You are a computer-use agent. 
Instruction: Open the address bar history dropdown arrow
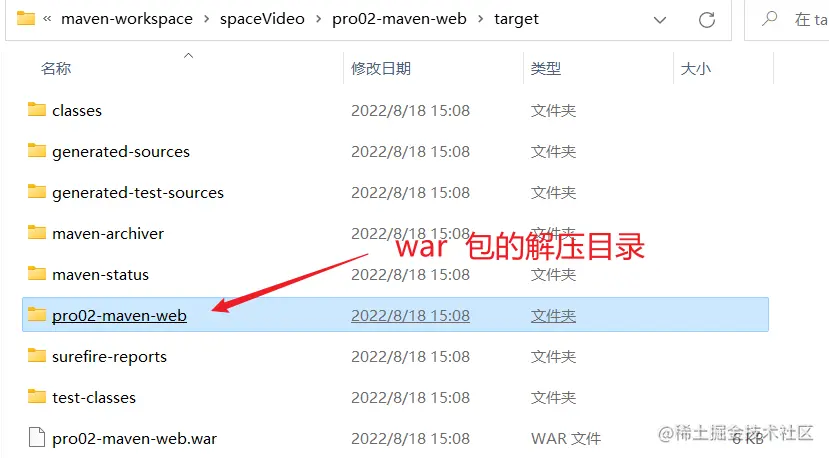pyautogui.click(x=660, y=20)
